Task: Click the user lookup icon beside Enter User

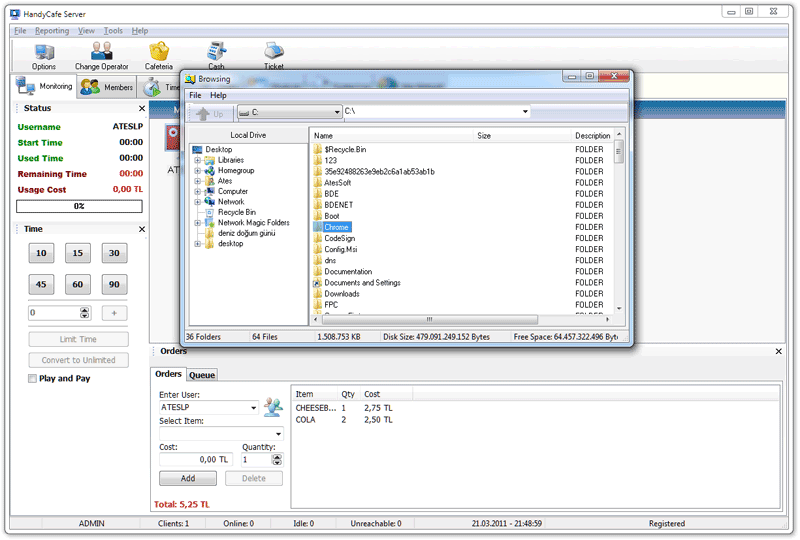Action: click(273, 406)
